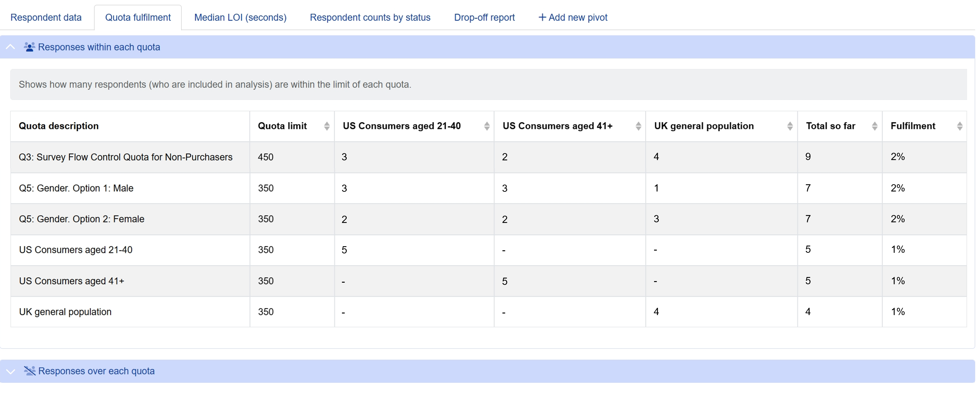Sort by Total so far column arrows
980x399 pixels.
pyautogui.click(x=874, y=126)
